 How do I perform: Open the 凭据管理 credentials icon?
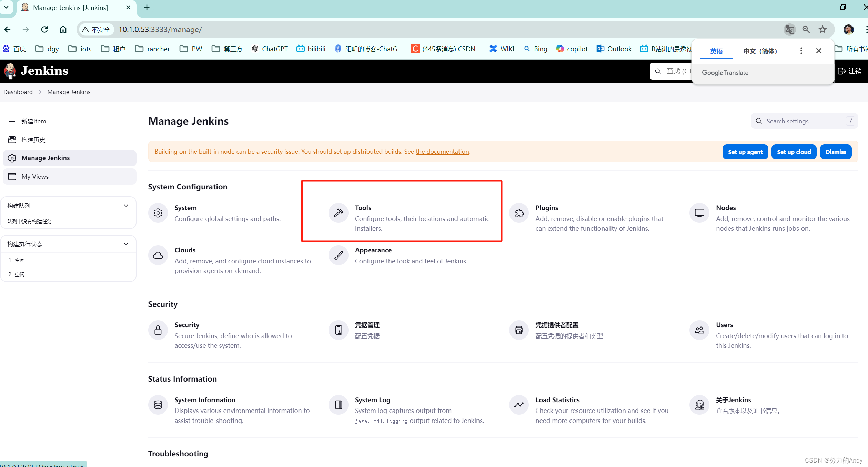pyautogui.click(x=339, y=330)
